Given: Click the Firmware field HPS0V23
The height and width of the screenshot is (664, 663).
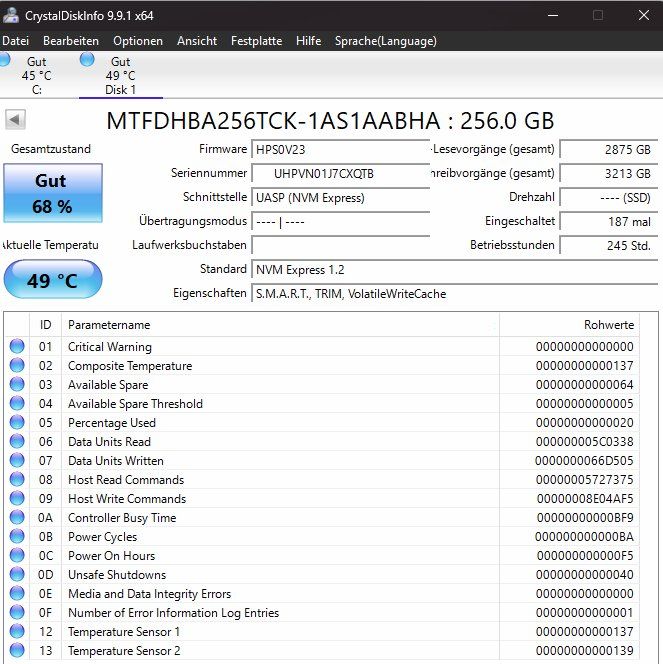Looking at the screenshot, I should pos(341,149).
